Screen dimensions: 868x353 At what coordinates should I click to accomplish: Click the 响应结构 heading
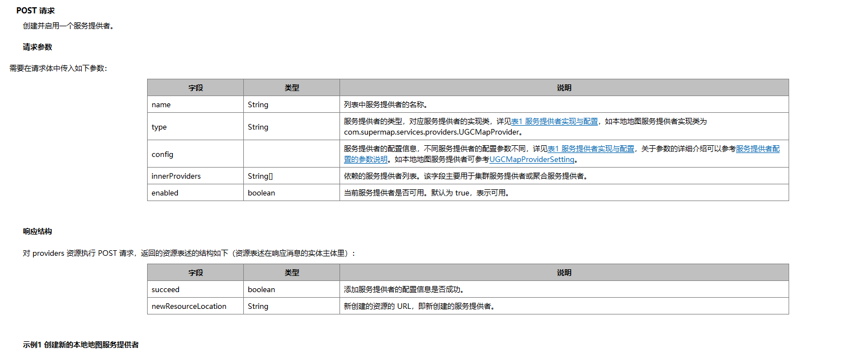point(38,231)
